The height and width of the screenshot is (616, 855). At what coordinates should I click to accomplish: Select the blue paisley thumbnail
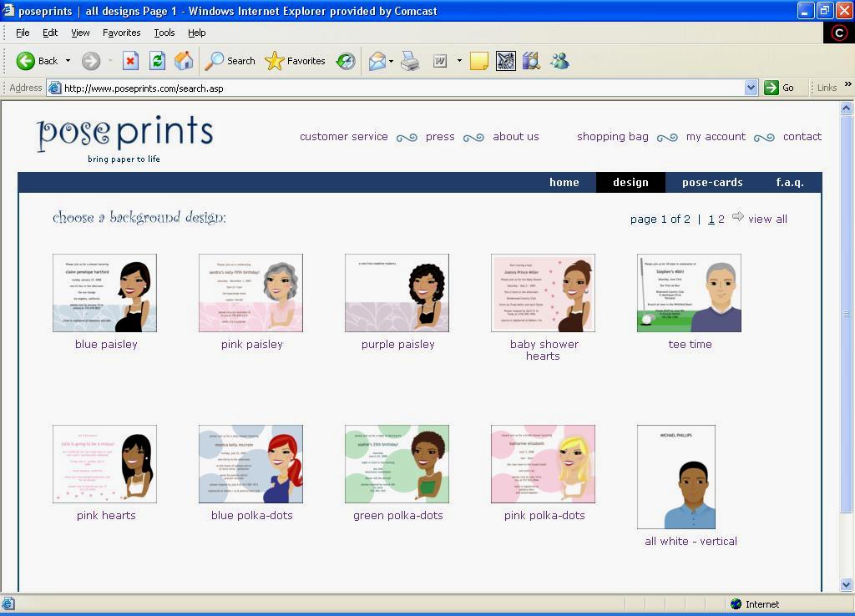104,293
